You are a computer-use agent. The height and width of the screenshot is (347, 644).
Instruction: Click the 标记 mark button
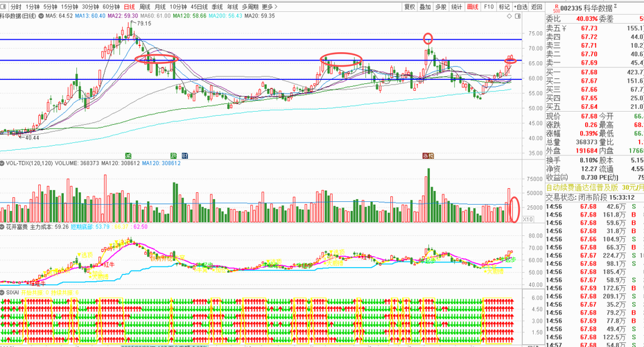[x=504, y=6]
